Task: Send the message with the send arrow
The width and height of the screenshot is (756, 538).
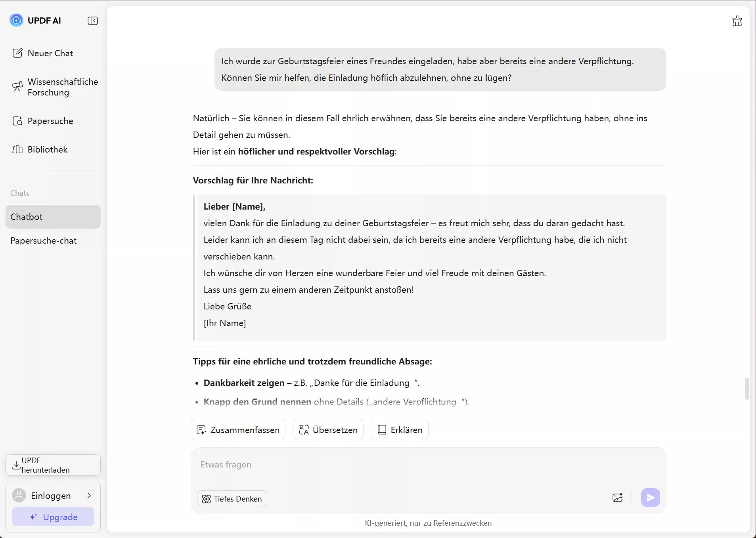Action: (x=650, y=498)
